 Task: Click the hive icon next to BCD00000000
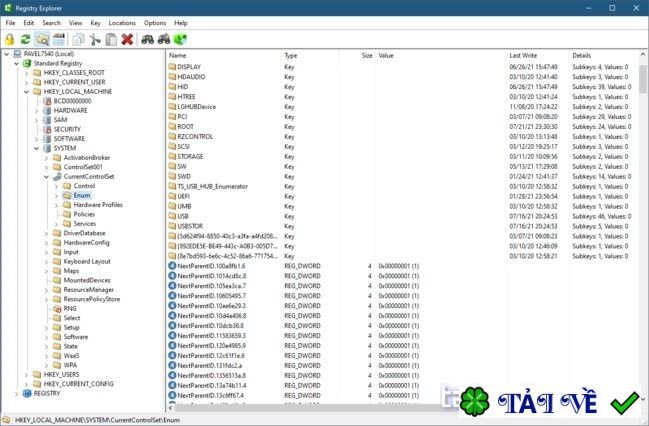click(x=47, y=101)
